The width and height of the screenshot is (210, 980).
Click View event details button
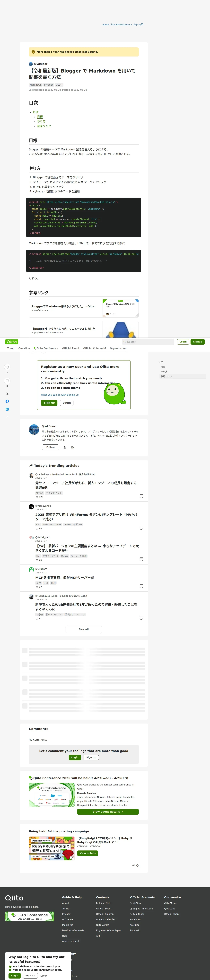pyautogui.click(x=108, y=811)
